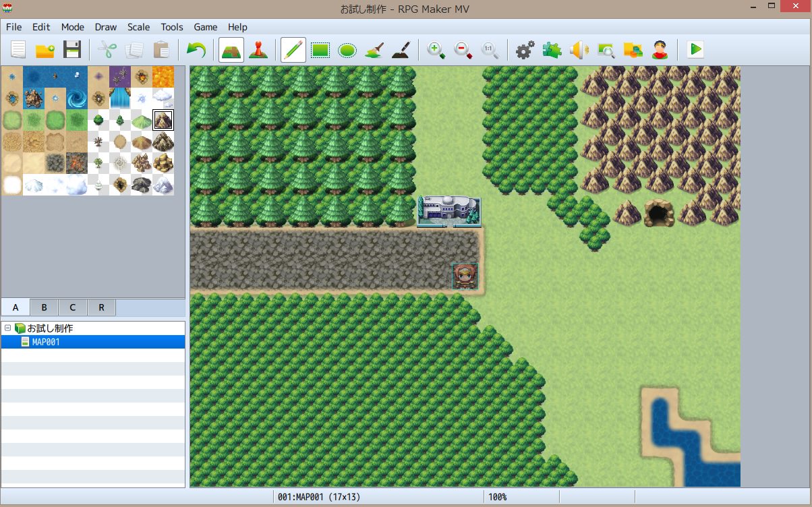The height and width of the screenshot is (507, 812).
Task: Pick the whirlpool tile from the palette
Action: (77, 98)
